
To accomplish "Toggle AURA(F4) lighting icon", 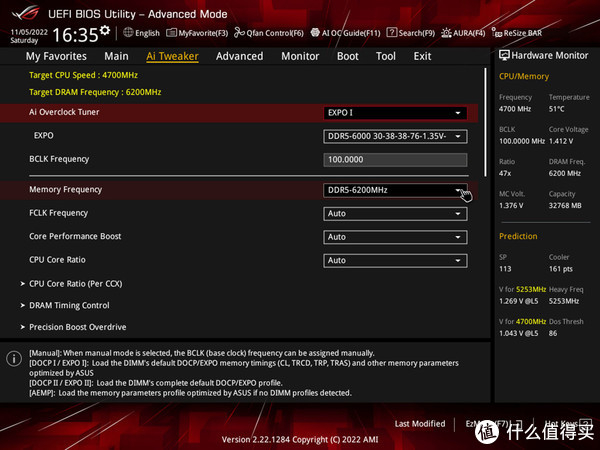I will pos(446,33).
